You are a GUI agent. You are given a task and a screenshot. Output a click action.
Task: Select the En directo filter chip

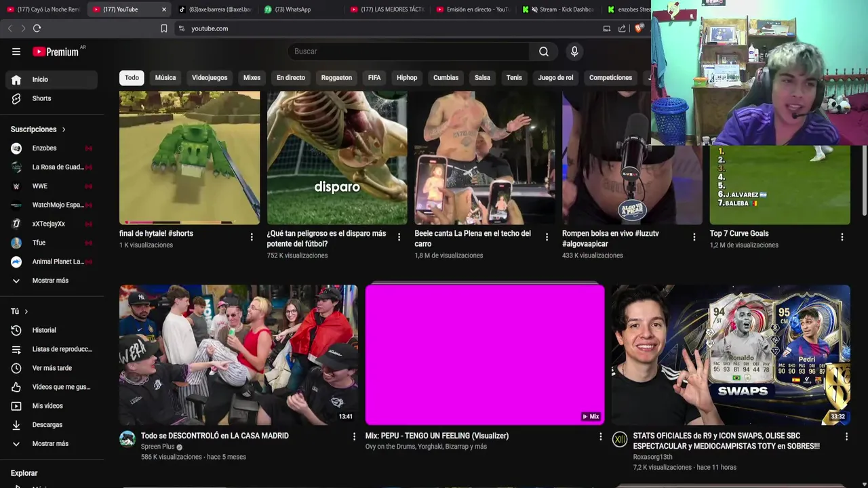point(291,78)
